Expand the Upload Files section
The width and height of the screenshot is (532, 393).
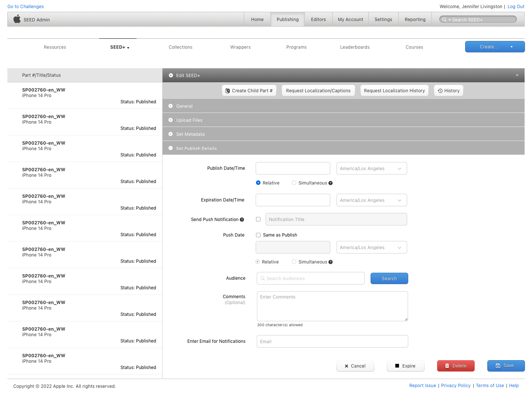point(189,120)
